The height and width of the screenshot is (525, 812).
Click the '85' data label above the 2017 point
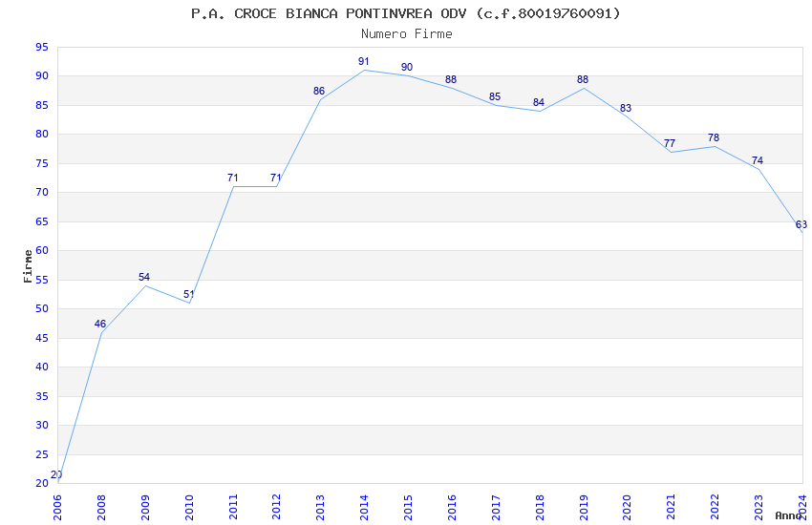pyautogui.click(x=495, y=96)
